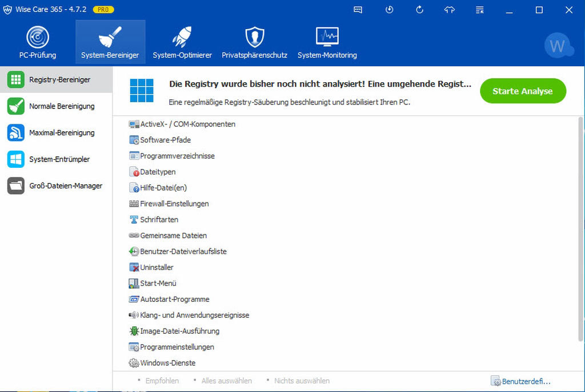
Task: Click the Wise Care 365 logo icon
Action: [x=7, y=10]
